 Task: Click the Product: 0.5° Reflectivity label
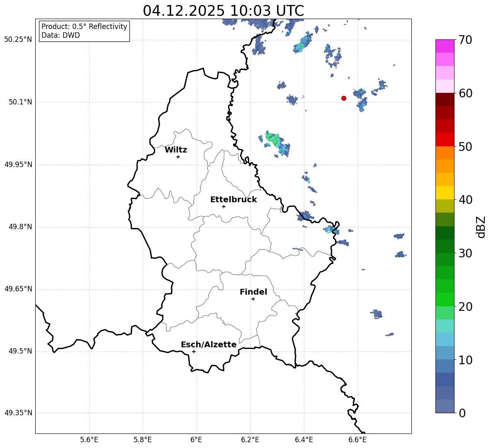(84, 27)
